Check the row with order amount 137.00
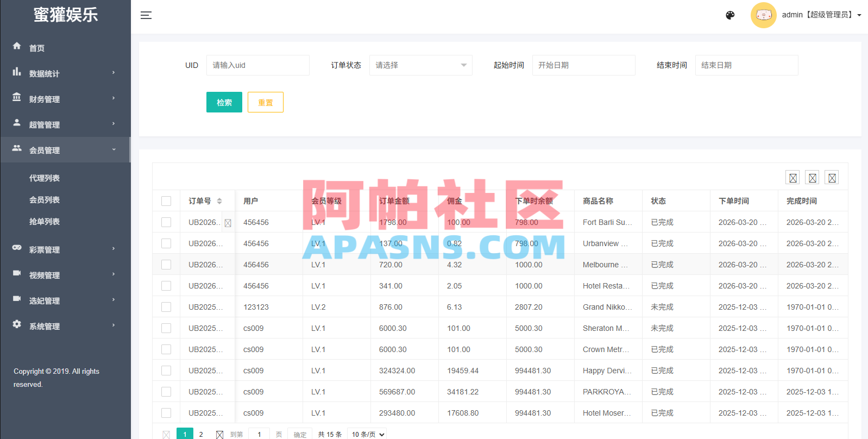 pyautogui.click(x=166, y=243)
